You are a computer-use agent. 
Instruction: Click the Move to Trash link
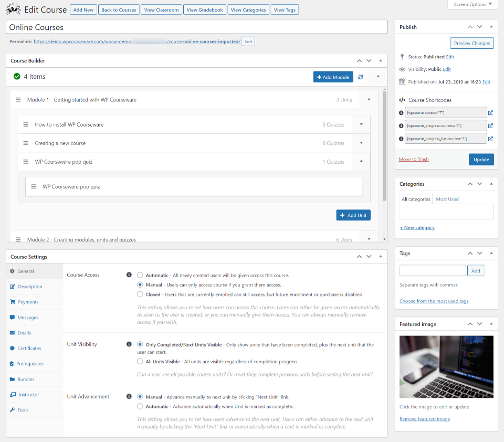click(x=415, y=160)
